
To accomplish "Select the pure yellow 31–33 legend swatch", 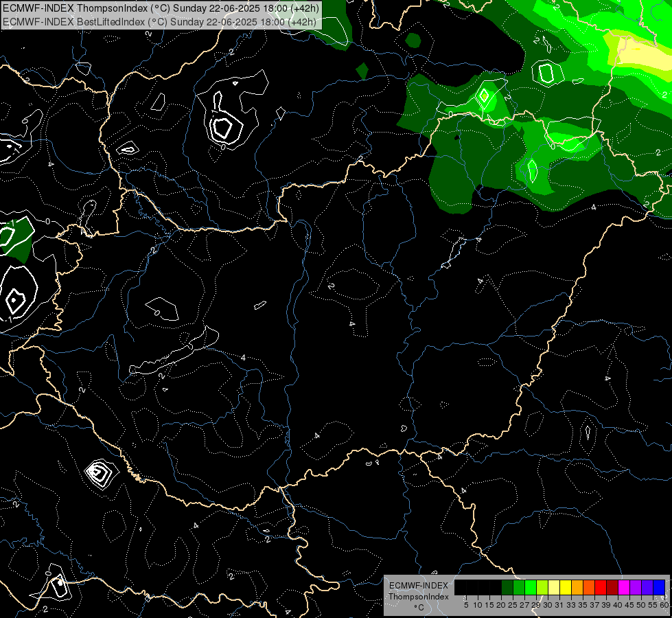I will (566, 587).
